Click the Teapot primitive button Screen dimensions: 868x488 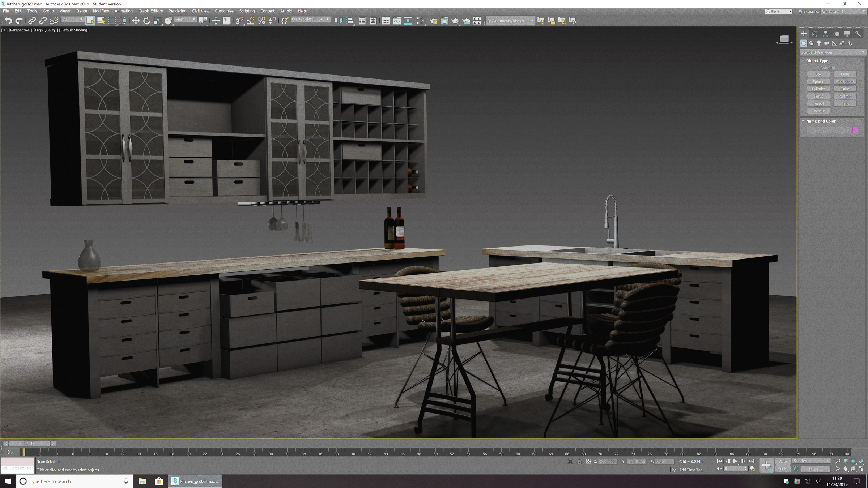pyautogui.click(x=818, y=103)
